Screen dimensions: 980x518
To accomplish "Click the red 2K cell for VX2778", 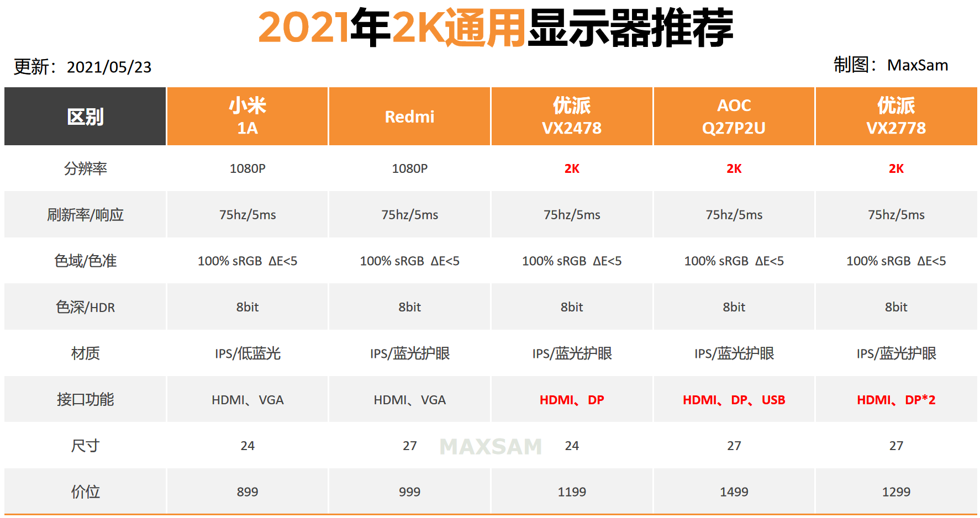I will pyautogui.click(x=896, y=168).
